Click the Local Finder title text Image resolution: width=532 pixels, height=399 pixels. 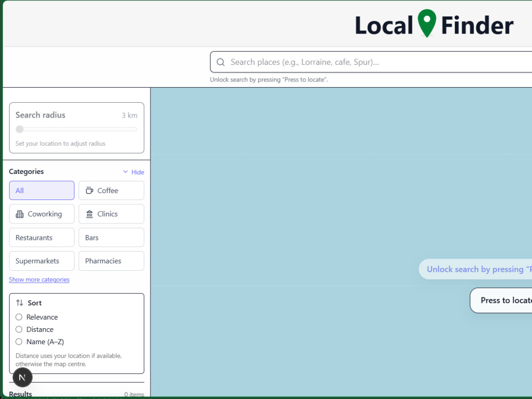pos(434,25)
